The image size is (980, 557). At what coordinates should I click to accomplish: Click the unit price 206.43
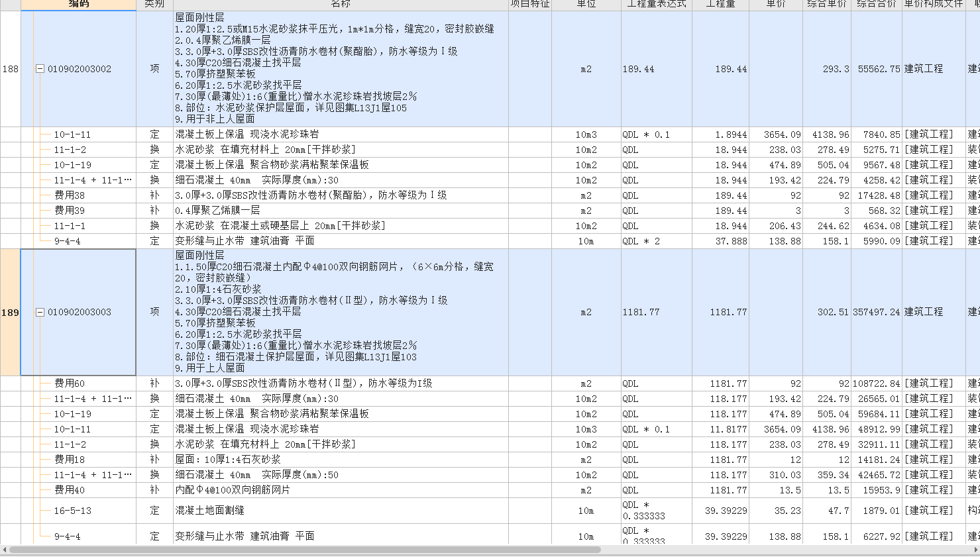coord(785,226)
